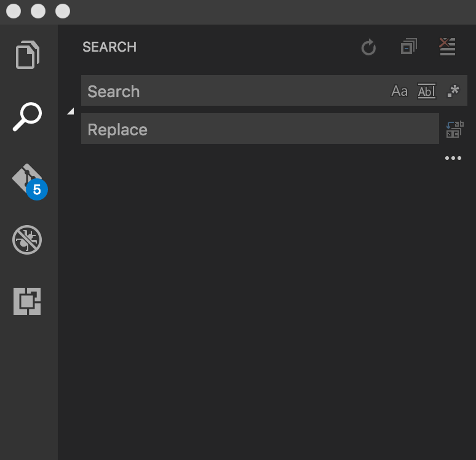Toggle Match Whole Word option

(427, 91)
